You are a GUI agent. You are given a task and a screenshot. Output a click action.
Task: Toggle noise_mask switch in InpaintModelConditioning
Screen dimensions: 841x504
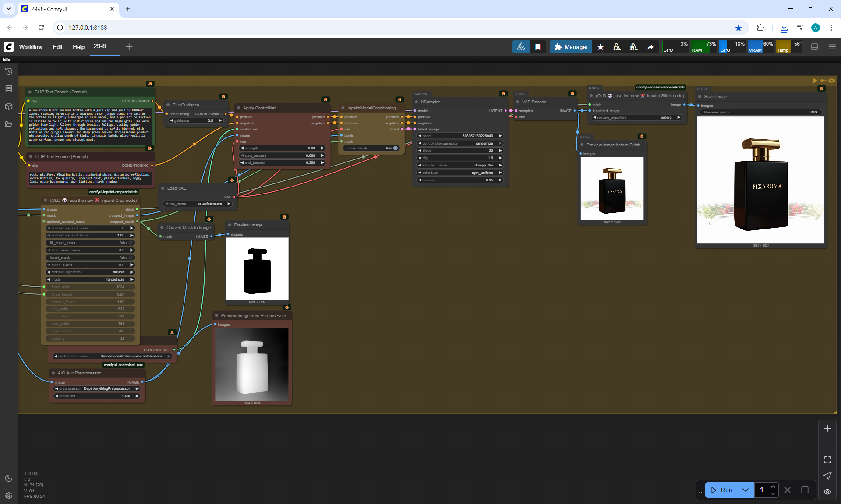(395, 148)
